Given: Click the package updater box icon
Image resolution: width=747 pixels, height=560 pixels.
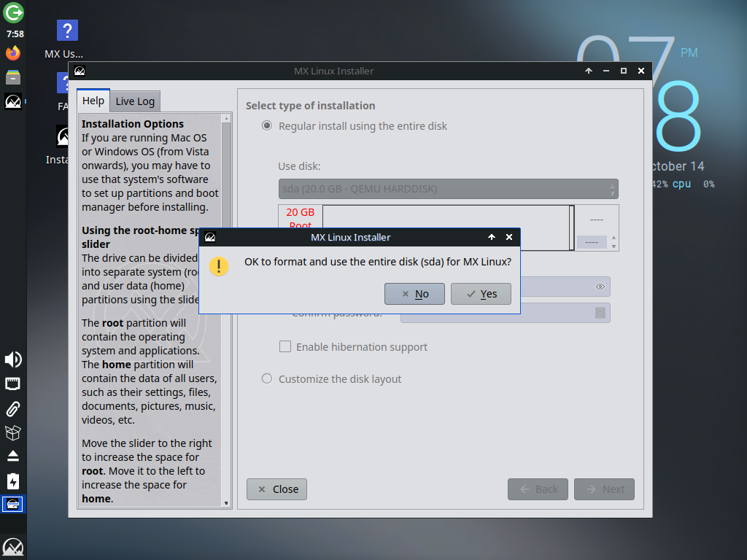Looking at the screenshot, I should [x=13, y=432].
